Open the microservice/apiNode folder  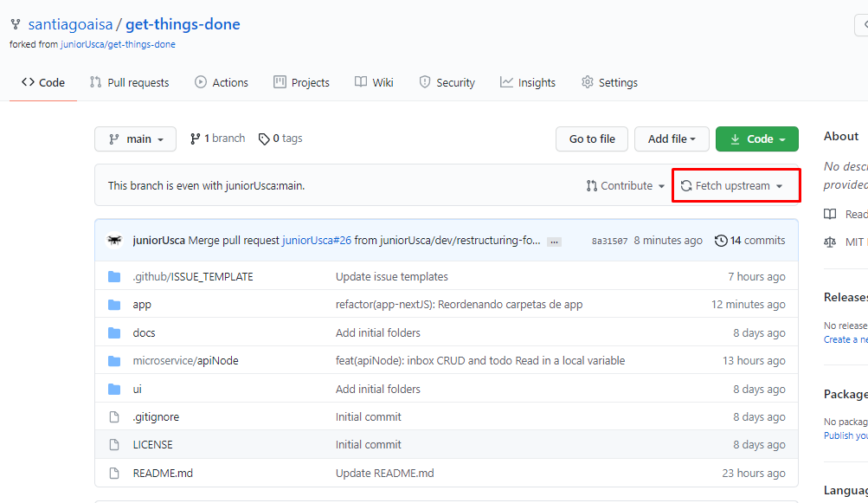185,361
